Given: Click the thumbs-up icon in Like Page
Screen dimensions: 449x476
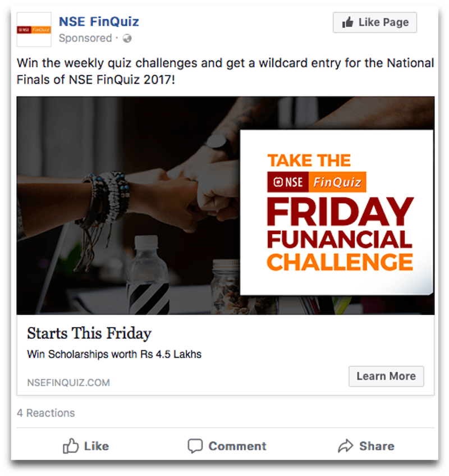Looking at the screenshot, I should [348, 22].
